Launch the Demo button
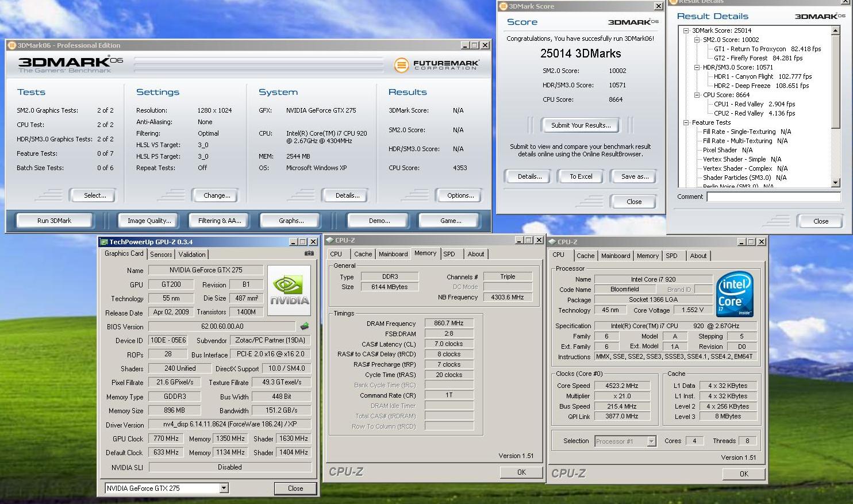Screen dimensions: 853x504 coord(379,221)
